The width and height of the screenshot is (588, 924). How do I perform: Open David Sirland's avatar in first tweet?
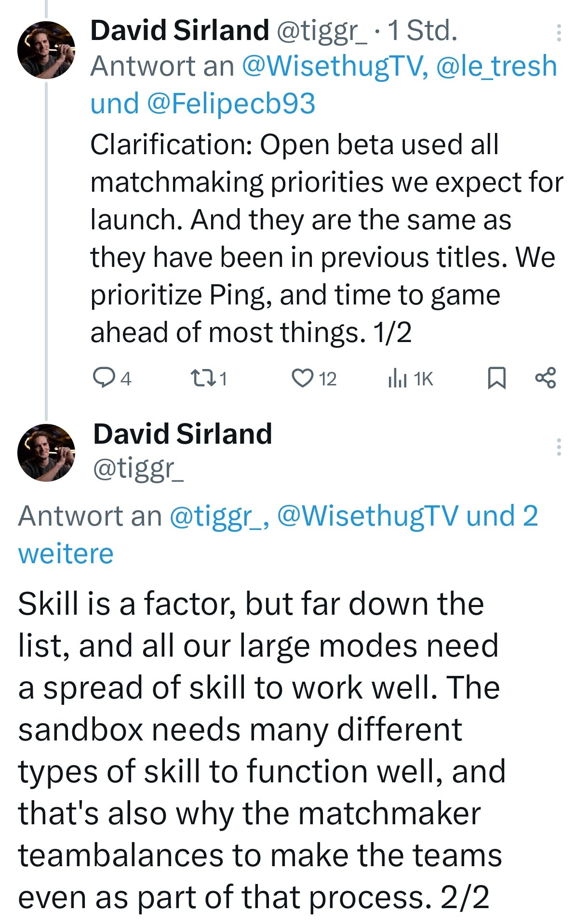[x=46, y=50]
